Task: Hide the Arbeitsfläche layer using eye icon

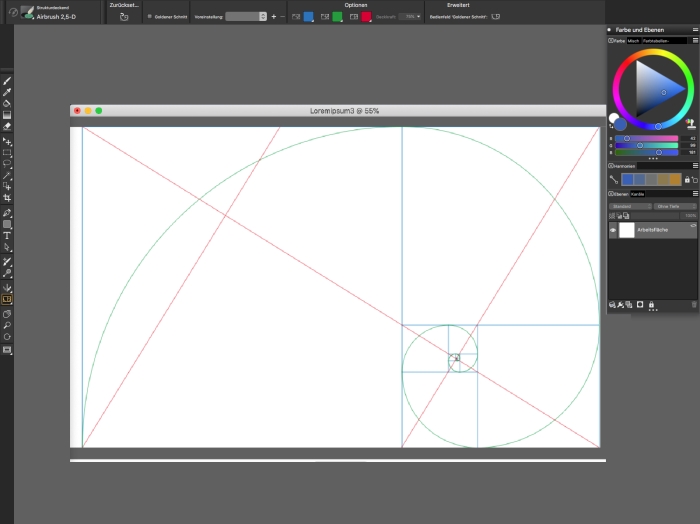Action: click(613, 230)
